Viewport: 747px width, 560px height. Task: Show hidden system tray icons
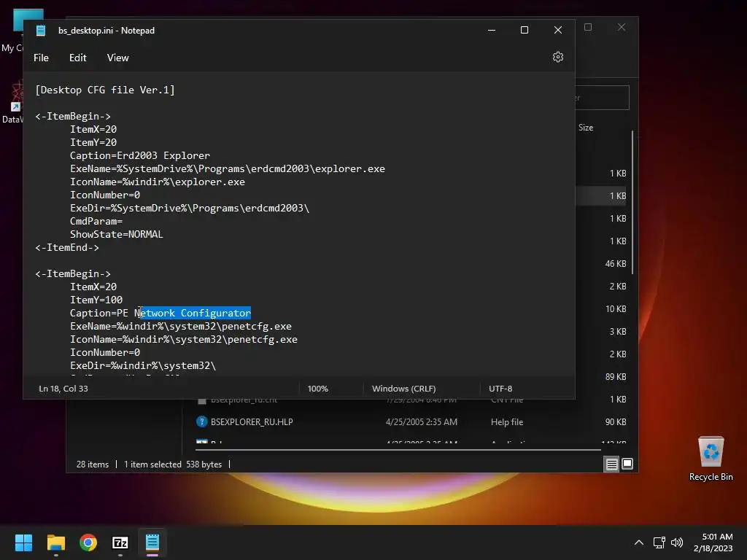[x=639, y=542]
